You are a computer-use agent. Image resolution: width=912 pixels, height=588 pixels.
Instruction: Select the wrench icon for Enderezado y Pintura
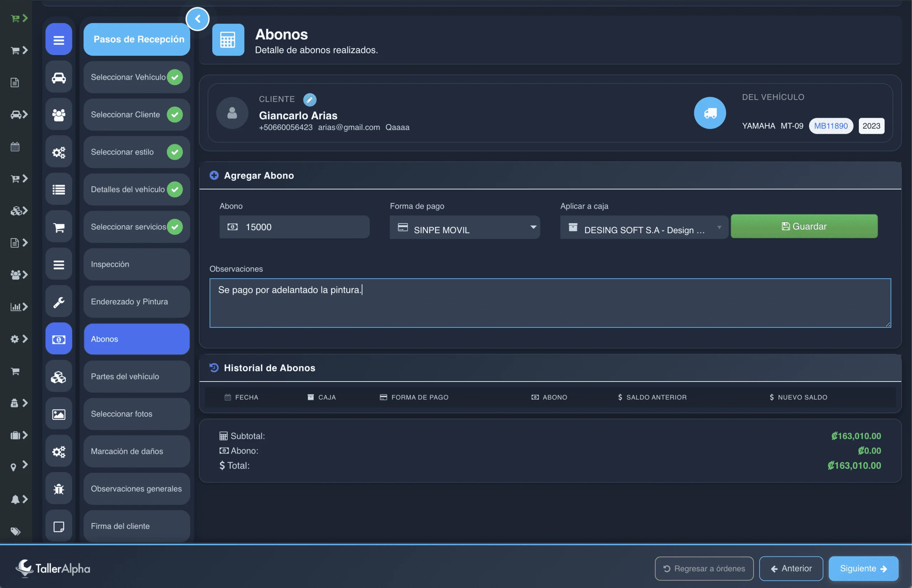58,301
